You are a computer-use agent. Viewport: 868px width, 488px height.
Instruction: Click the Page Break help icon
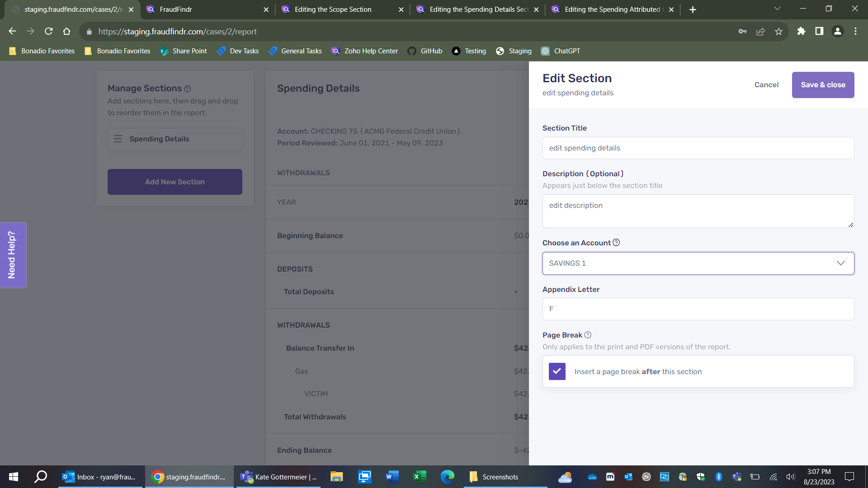588,335
